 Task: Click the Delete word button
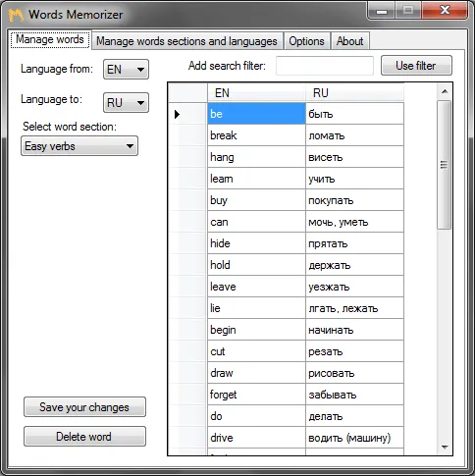pos(84,437)
